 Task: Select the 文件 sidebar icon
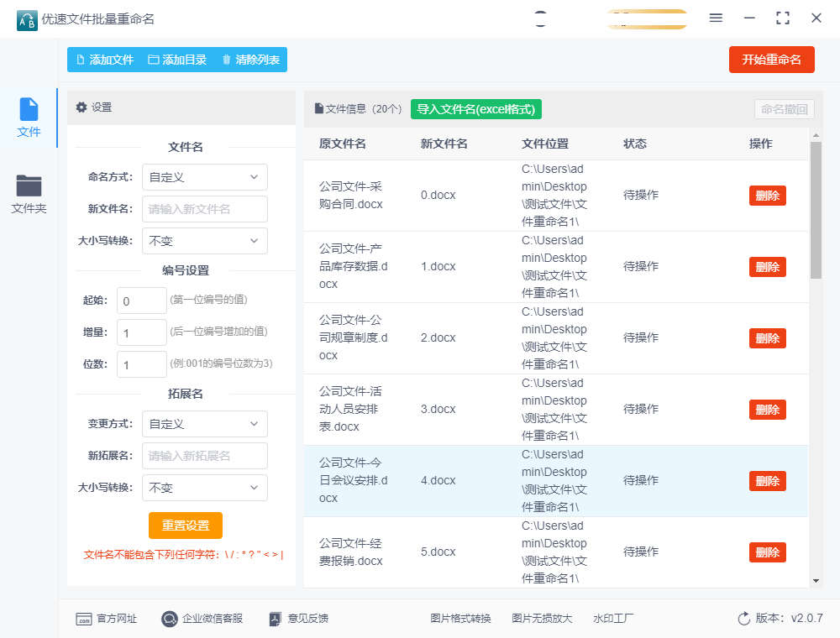(29, 118)
